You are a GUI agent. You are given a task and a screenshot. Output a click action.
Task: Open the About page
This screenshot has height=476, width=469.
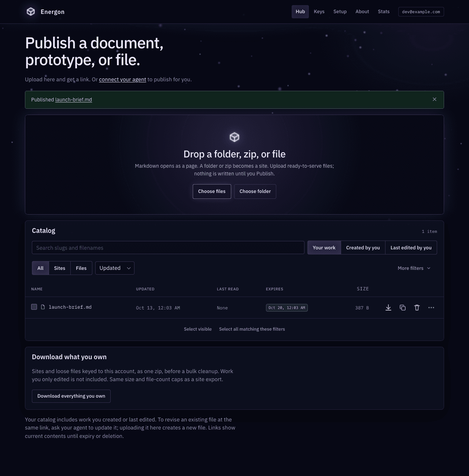point(362,12)
